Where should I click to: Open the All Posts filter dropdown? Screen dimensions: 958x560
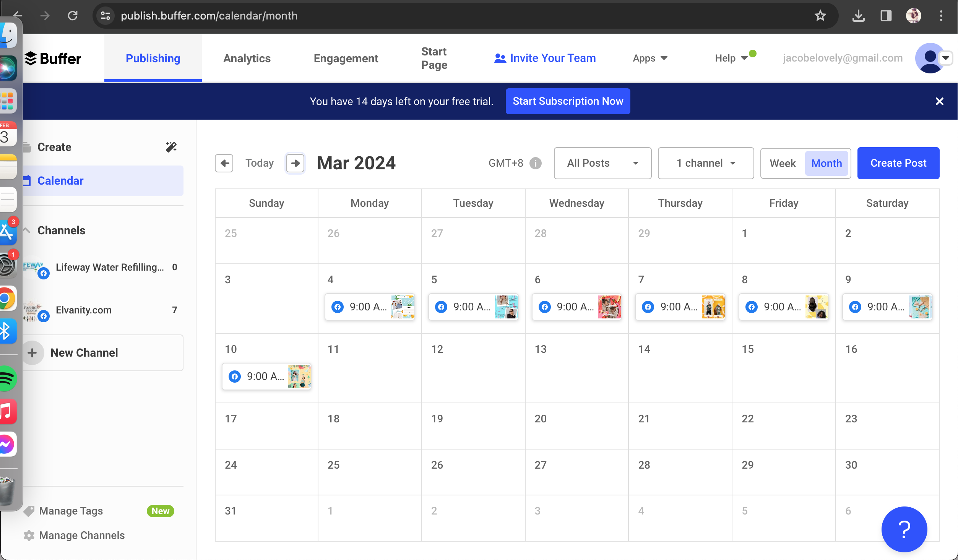tap(602, 163)
